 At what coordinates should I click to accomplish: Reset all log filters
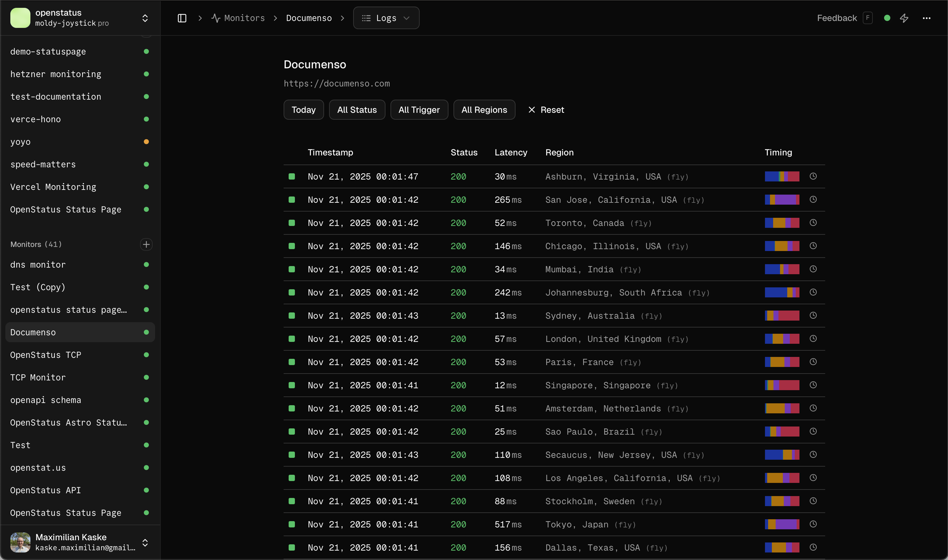click(546, 109)
